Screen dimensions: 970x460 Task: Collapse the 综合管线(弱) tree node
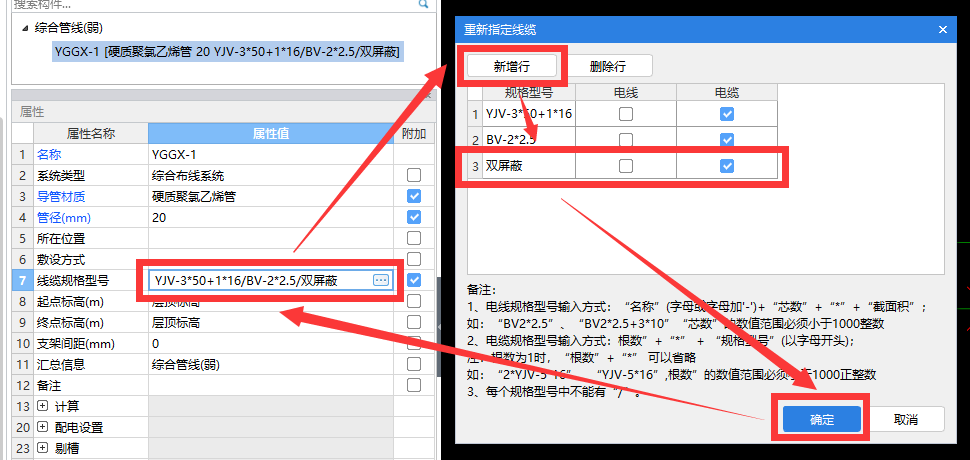[x=24, y=28]
